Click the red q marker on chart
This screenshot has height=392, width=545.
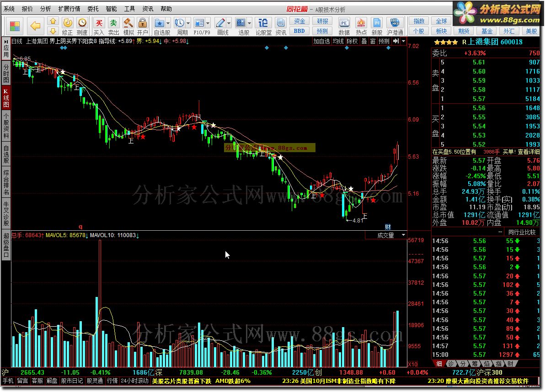(80, 226)
